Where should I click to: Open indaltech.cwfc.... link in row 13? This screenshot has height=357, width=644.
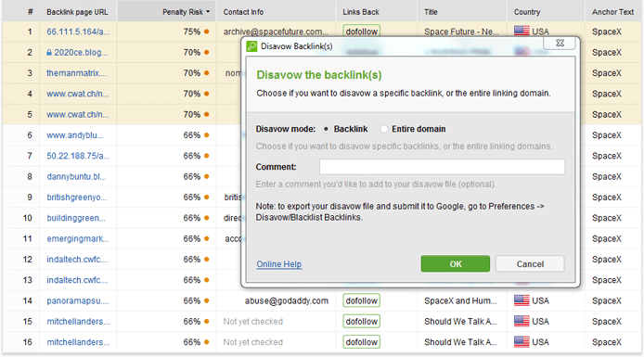(77, 280)
